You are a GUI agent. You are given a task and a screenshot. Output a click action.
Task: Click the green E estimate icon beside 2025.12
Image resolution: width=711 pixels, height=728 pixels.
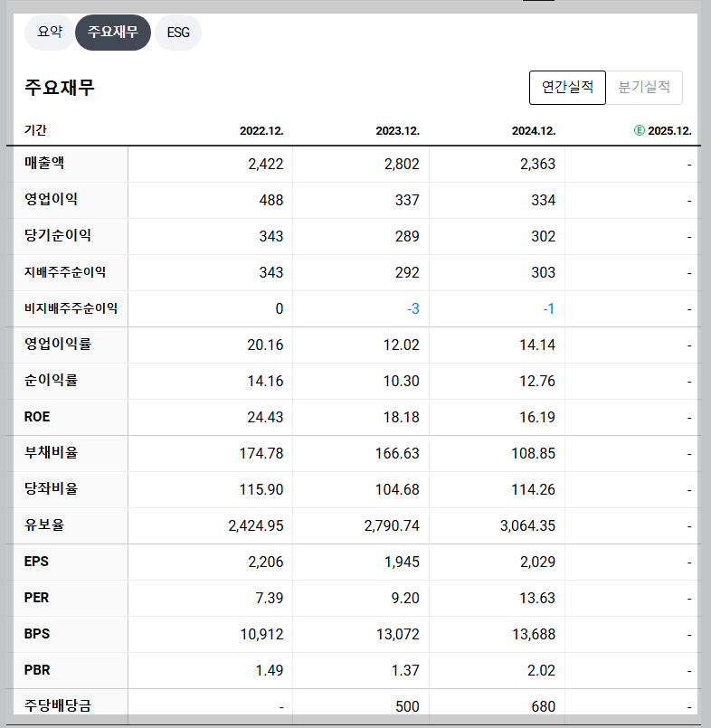pyautogui.click(x=638, y=130)
